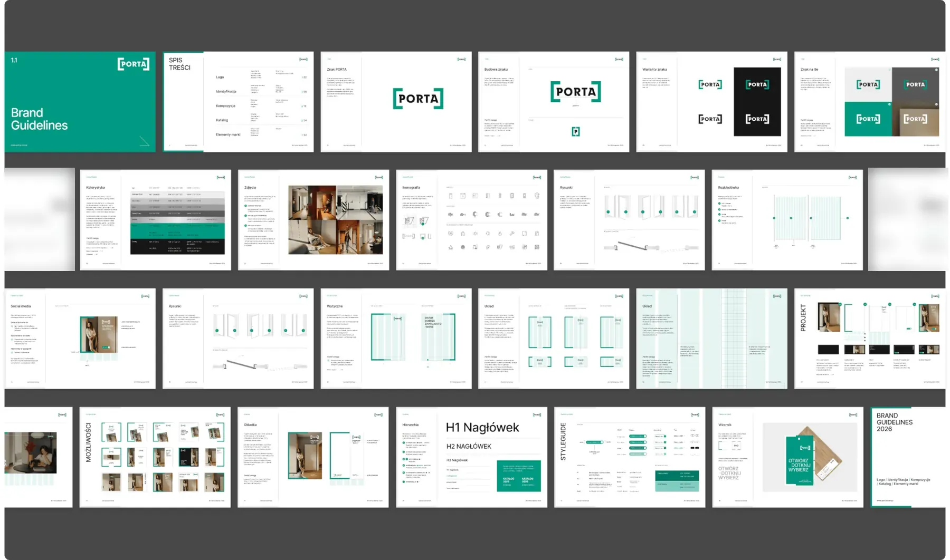Screen dimensions: 950x560
Task: Open the Rozkładówka spread layout page
Action: [787, 220]
